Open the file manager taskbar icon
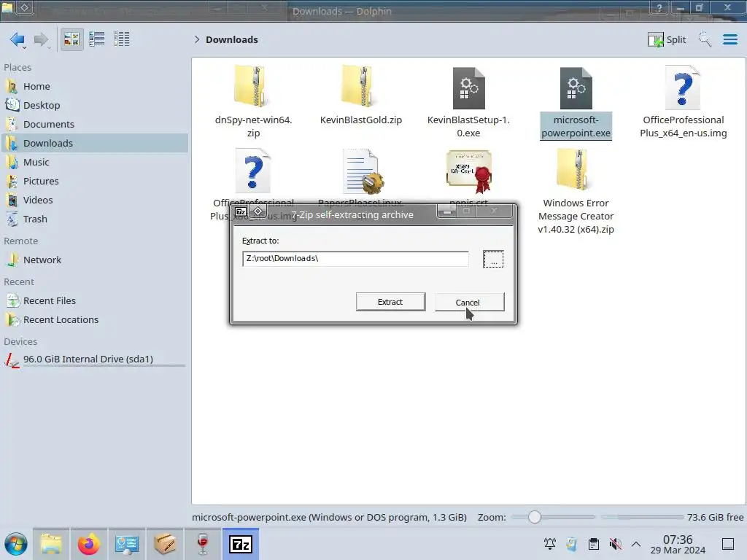 (51, 544)
